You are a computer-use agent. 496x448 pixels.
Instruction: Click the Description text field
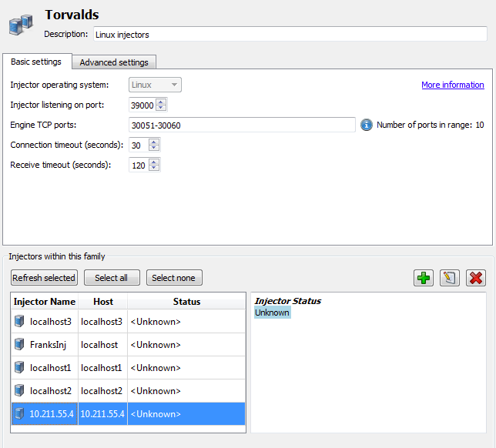(290, 35)
